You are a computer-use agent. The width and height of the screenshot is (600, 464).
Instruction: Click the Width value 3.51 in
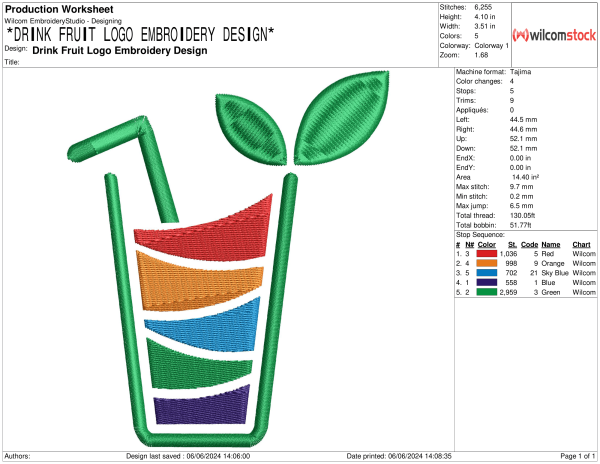(x=484, y=26)
